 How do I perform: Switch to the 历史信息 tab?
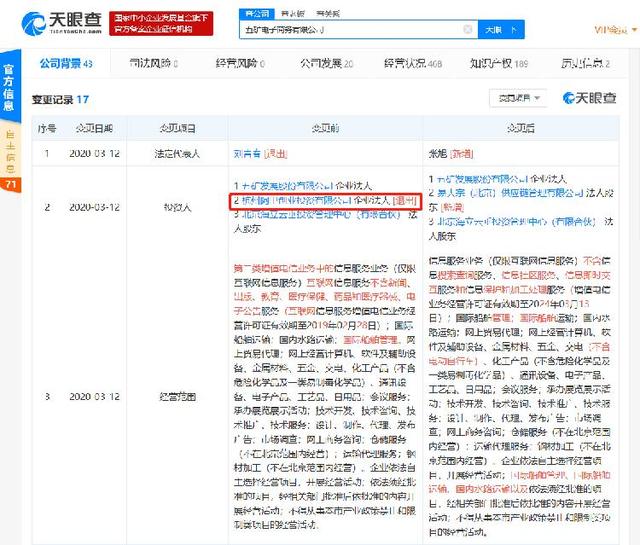click(585, 63)
